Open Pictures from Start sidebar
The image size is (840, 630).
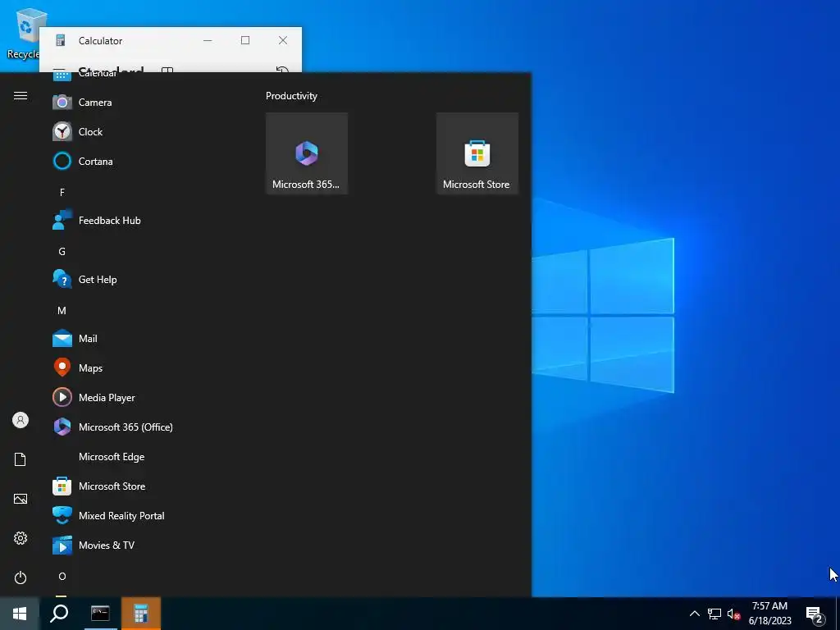pyautogui.click(x=21, y=499)
